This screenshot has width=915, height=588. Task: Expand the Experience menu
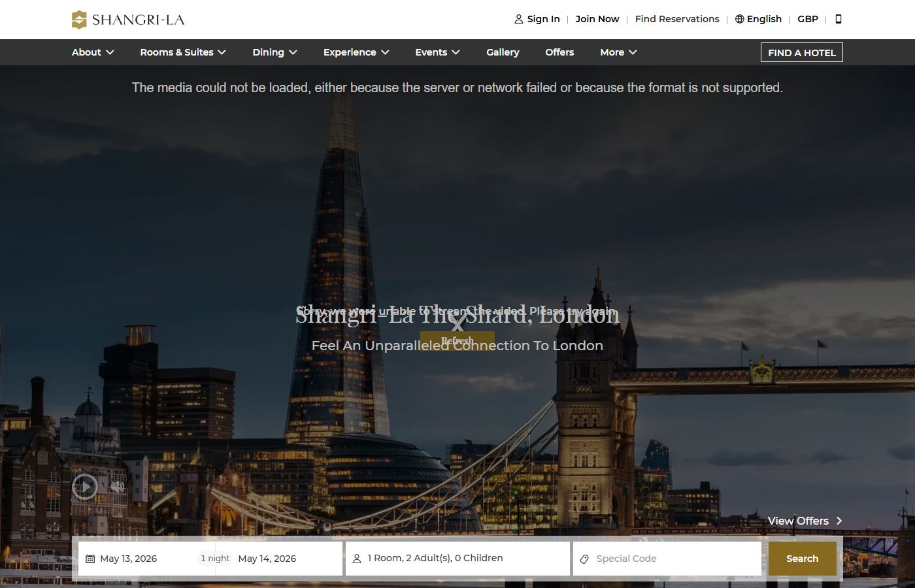(356, 52)
